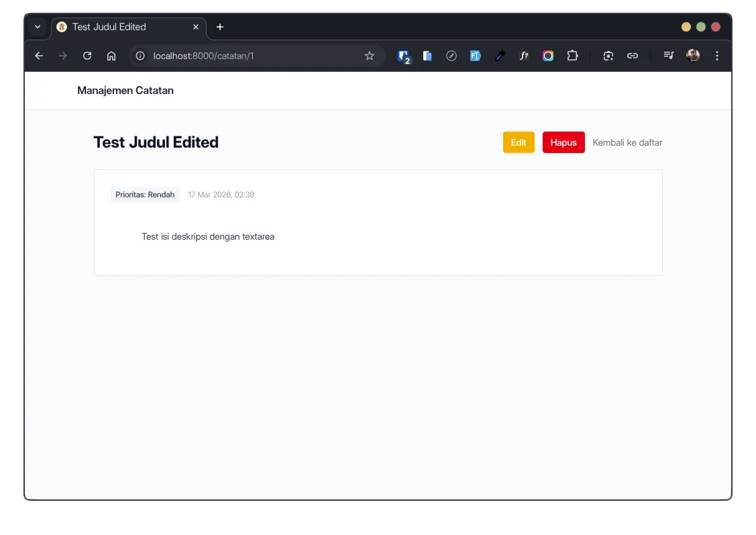This screenshot has width=756, height=535.
Task: Open the Google Lens screen capture icon
Action: tap(608, 56)
